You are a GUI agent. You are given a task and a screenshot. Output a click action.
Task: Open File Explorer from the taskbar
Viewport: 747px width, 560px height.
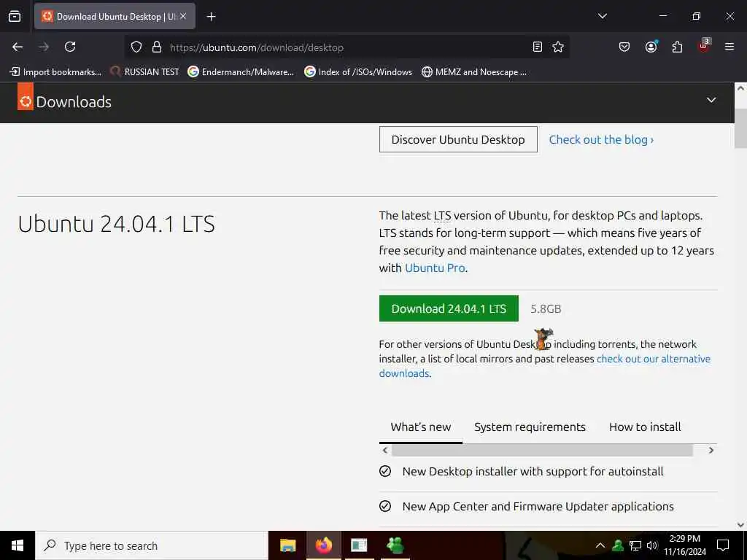coord(287,545)
